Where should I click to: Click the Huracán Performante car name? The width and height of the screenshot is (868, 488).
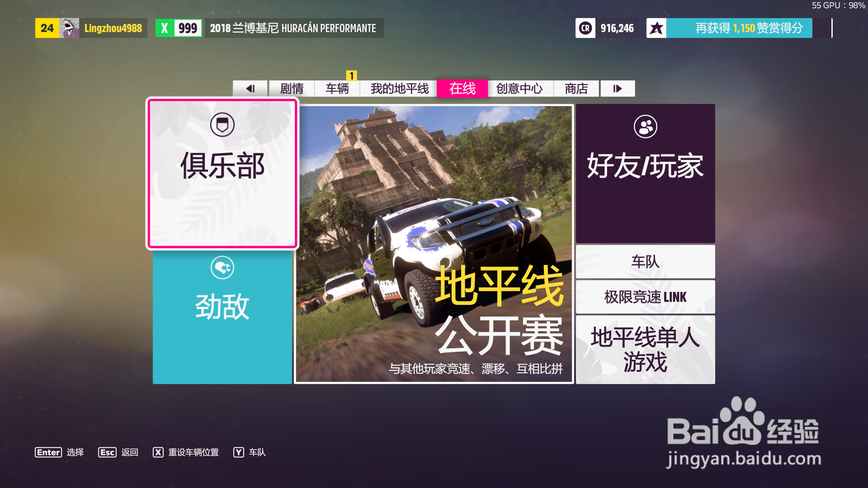pyautogui.click(x=293, y=28)
